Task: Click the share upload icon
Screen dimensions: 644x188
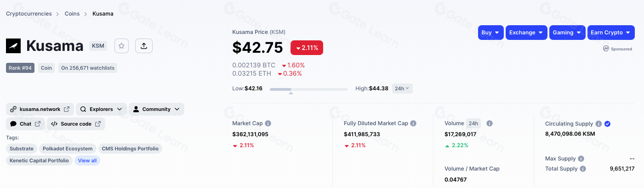Action: pos(144,46)
